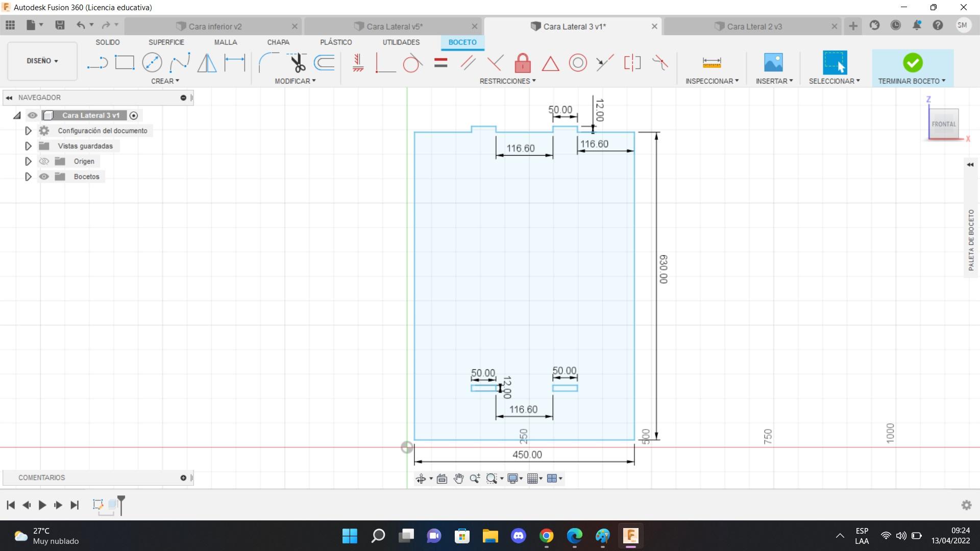This screenshot has width=980, height=551.
Task: Apply the Parallel constraint
Action: tap(468, 63)
